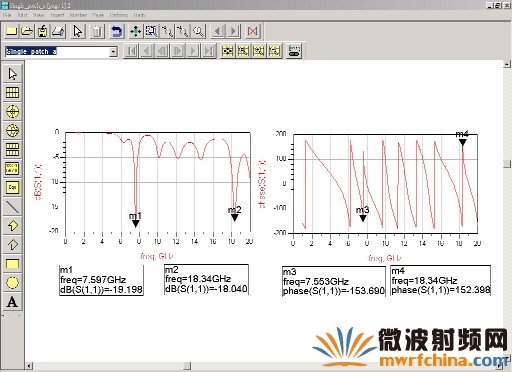Click the dataset name input field
Viewport: 512px width, 372px height.
[58, 51]
